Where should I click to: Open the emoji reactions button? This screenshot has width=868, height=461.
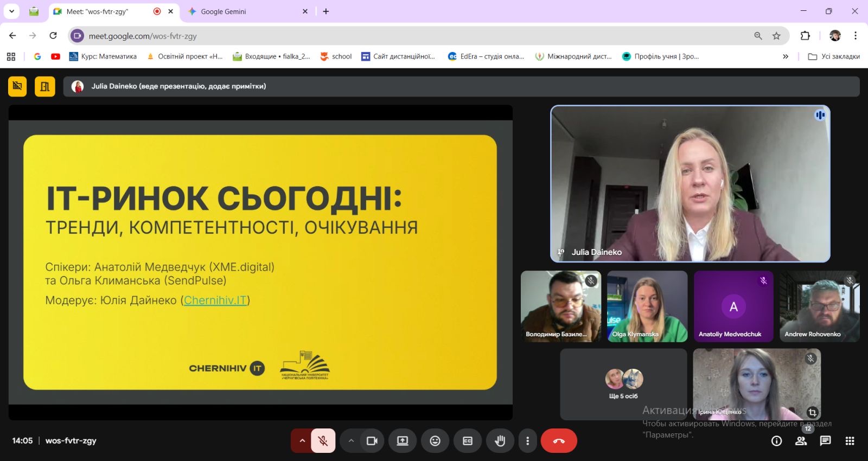(435, 441)
